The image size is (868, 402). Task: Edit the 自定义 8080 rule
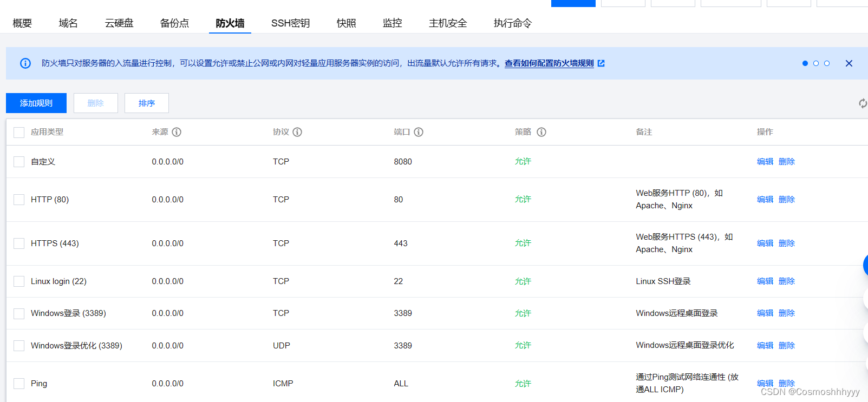click(765, 162)
